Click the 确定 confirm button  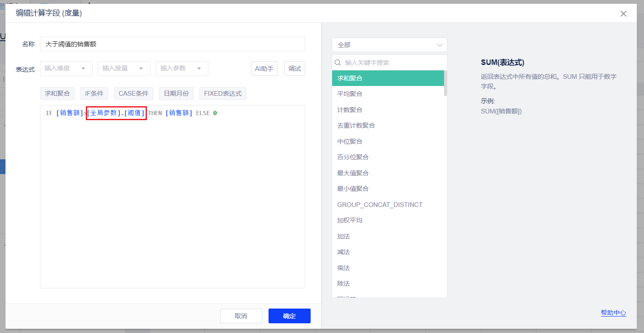[x=289, y=316]
